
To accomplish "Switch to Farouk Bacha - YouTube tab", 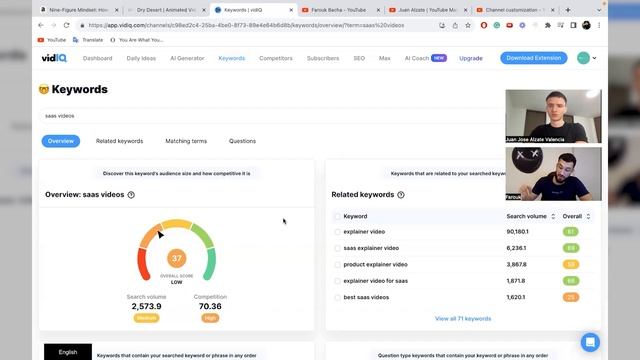I will tap(338, 10).
